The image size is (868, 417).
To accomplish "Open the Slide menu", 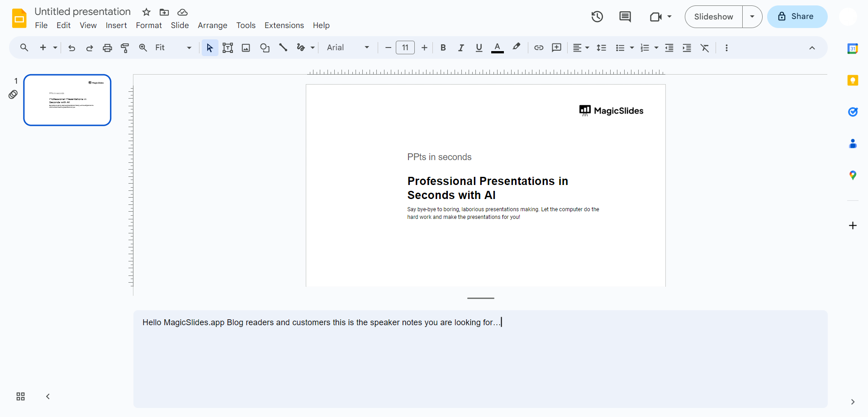I will 180,25.
